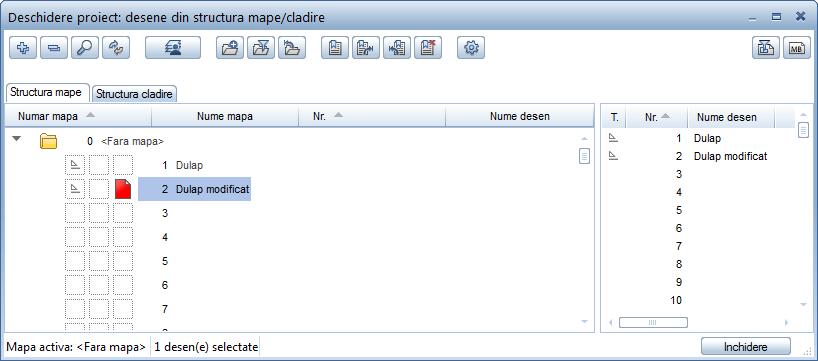Toggle leftmost status box of drawing 6
This screenshot has height=361, width=818.
(75, 285)
